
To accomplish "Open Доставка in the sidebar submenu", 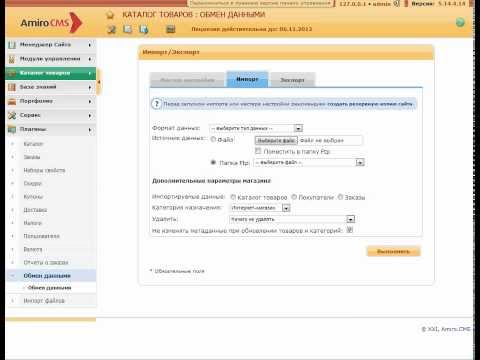I will click(x=35, y=210).
